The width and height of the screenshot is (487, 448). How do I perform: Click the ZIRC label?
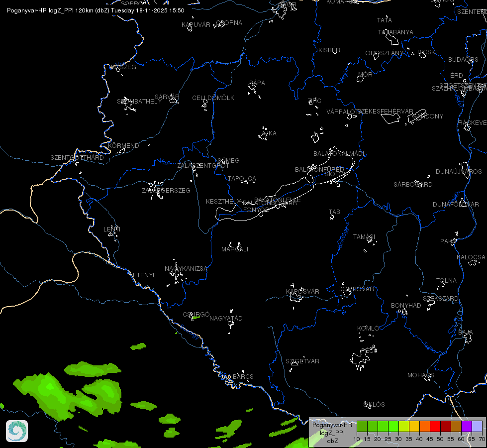click(x=314, y=101)
